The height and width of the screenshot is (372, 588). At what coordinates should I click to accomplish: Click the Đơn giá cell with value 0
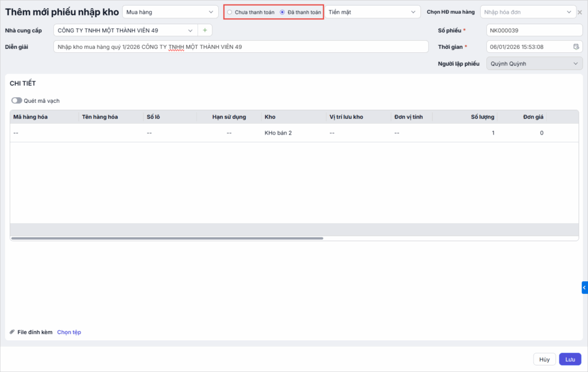point(522,133)
